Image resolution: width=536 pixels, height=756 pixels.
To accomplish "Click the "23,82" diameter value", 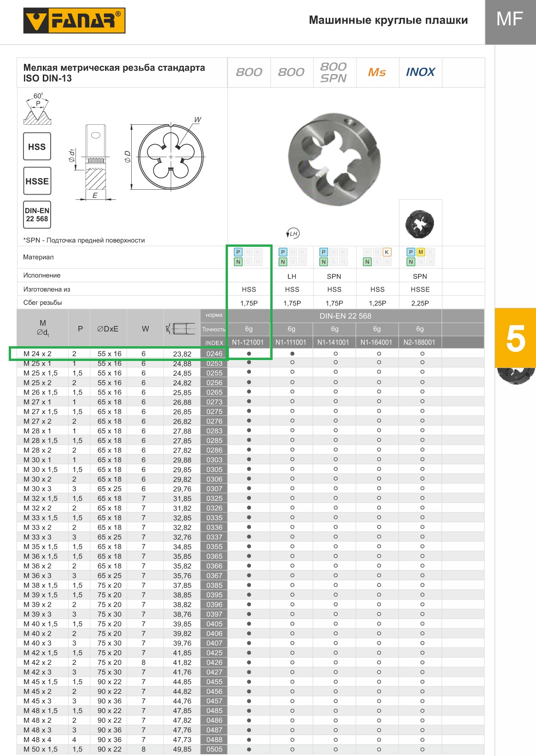I will (182, 354).
